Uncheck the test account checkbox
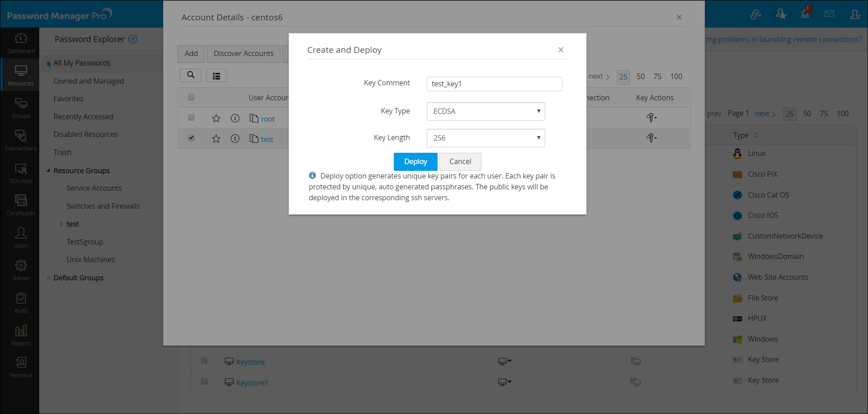The width and height of the screenshot is (868, 414). coord(191,138)
